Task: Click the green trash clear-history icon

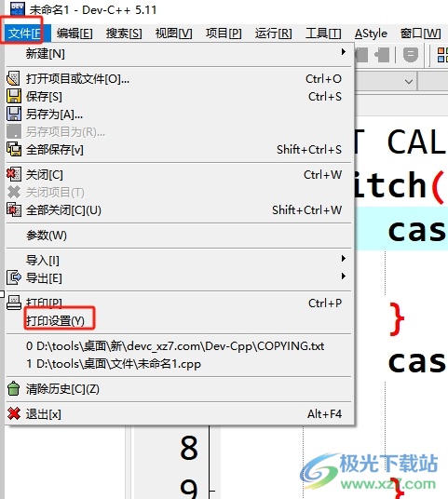Action: (14, 388)
